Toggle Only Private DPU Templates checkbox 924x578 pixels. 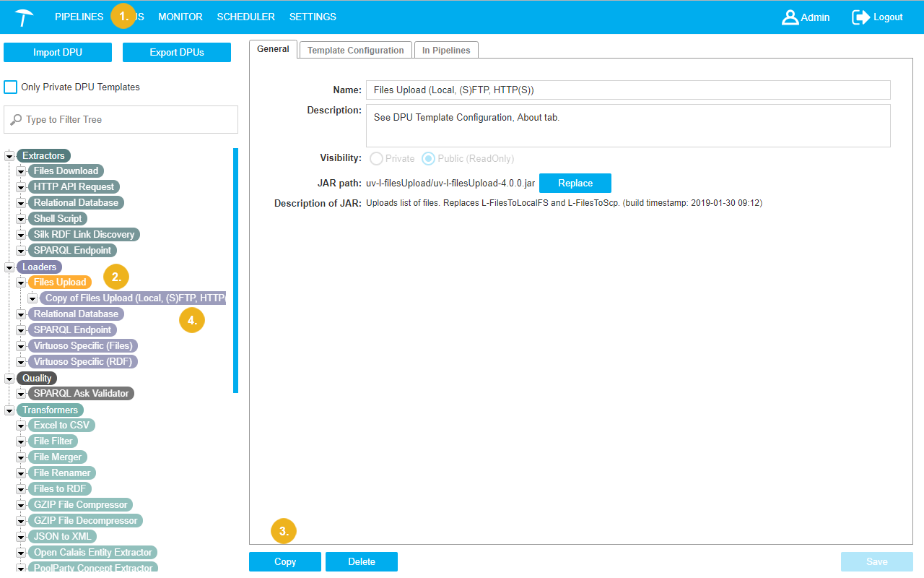[x=11, y=87]
